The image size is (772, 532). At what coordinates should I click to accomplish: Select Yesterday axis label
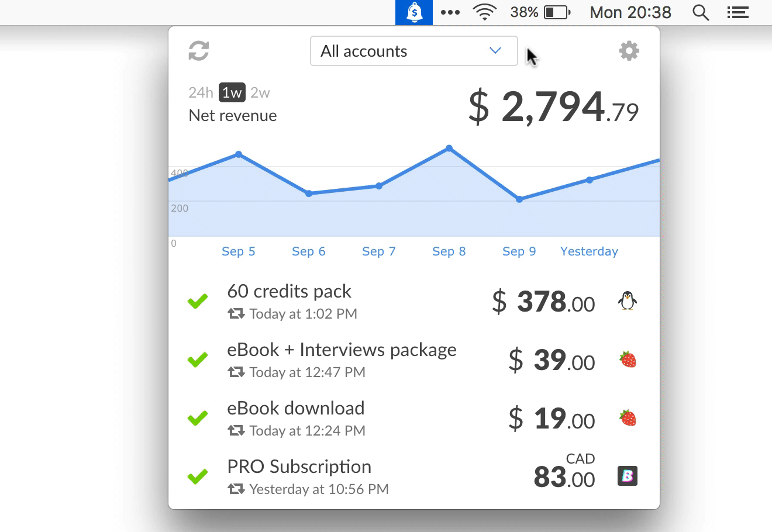(x=590, y=251)
